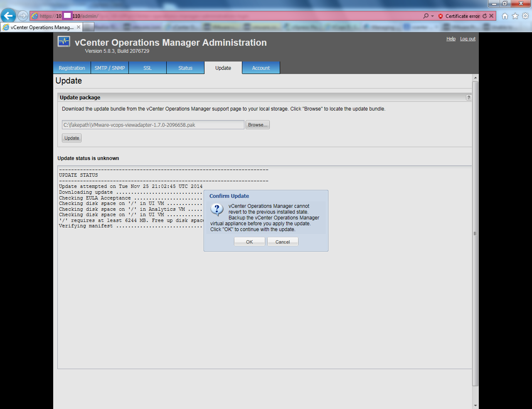The width and height of the screenshot is (532, 409).
Task: Open the SMTP / SNMP tab
Action: pyautogui.click(x=110, y=68)
